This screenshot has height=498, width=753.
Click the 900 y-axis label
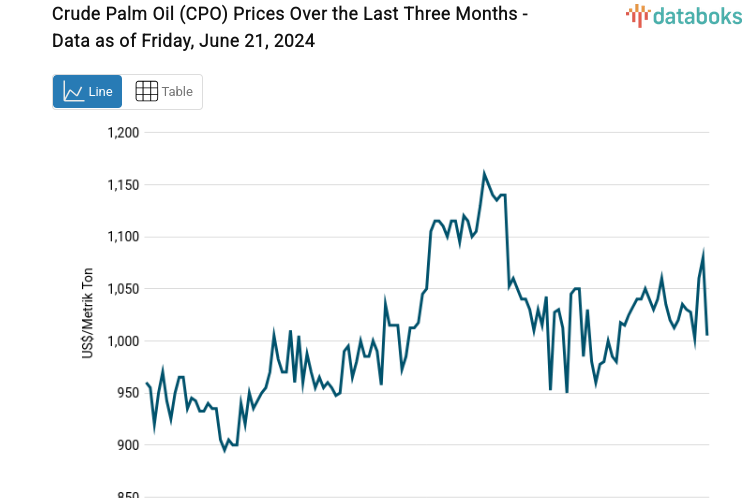(127, 445)
